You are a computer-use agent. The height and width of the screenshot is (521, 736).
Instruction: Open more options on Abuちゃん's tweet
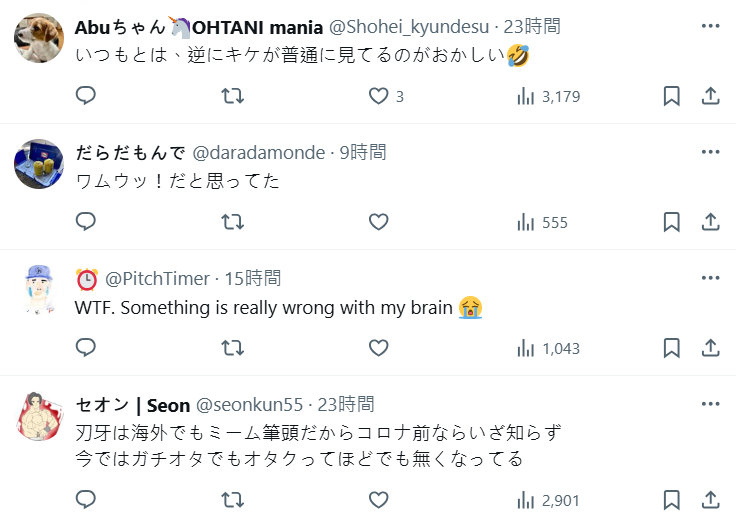coord(710,25)
